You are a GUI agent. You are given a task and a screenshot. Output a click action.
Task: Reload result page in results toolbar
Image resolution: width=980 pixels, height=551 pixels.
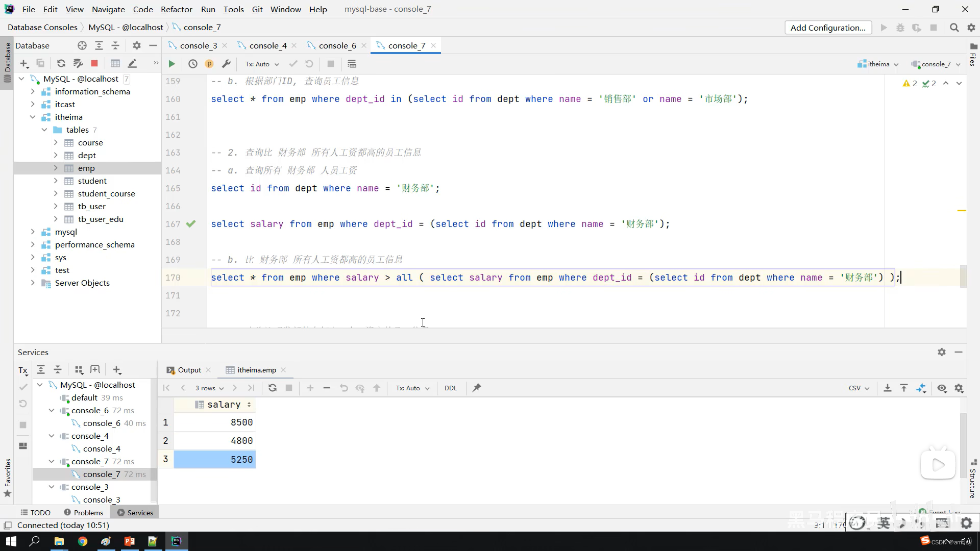(x=273, y=388)
